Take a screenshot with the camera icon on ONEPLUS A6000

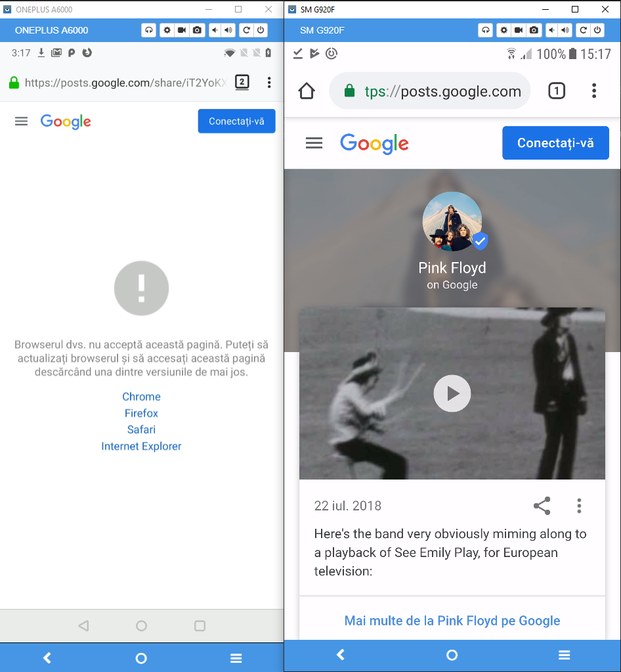(197, 30)
